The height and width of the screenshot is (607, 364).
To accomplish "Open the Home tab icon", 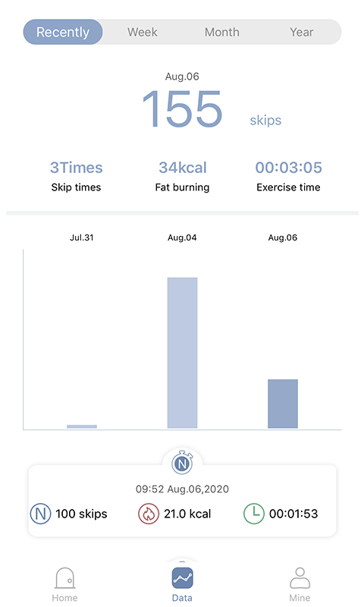I will (64, 578).
